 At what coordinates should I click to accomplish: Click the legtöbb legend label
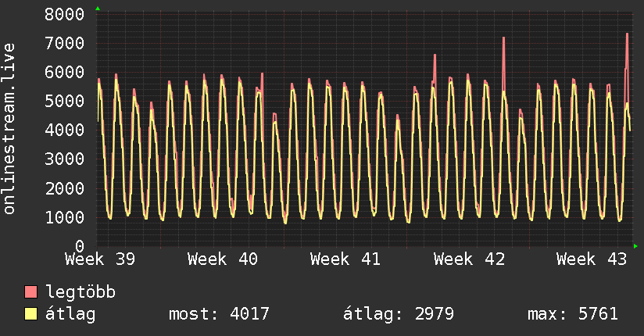tap(80, 292)
